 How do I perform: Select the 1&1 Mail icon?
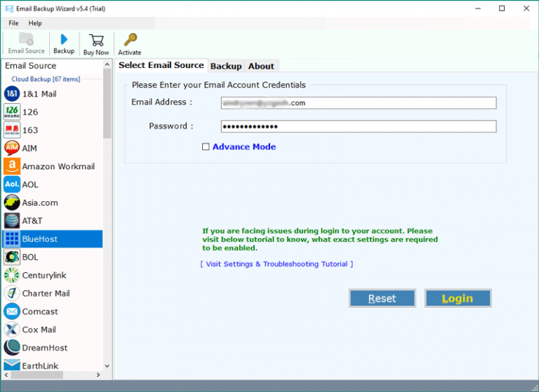[12, 94]
